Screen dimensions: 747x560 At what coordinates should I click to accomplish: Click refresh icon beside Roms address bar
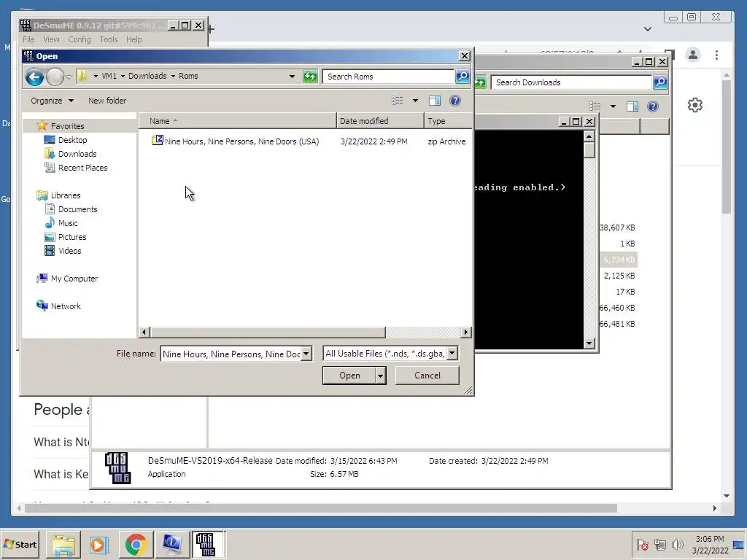click(x=310, y=76)
